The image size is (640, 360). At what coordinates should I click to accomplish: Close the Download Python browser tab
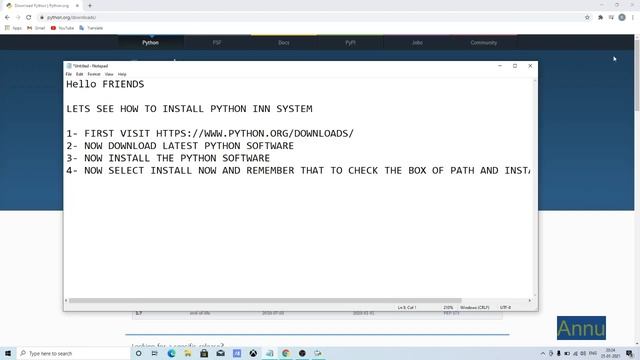(77, 6)
